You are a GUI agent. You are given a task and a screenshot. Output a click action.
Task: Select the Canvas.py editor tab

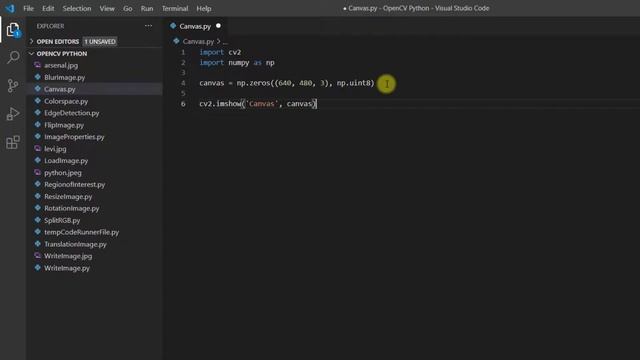tap(195, 26)
